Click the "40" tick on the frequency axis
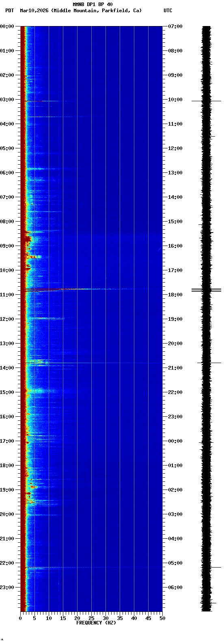 point(134,618)
